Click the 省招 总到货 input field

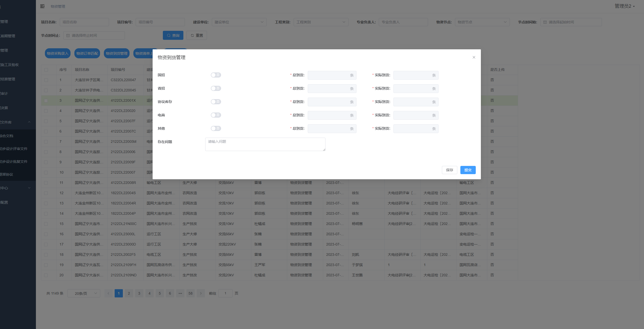(332, 89)
